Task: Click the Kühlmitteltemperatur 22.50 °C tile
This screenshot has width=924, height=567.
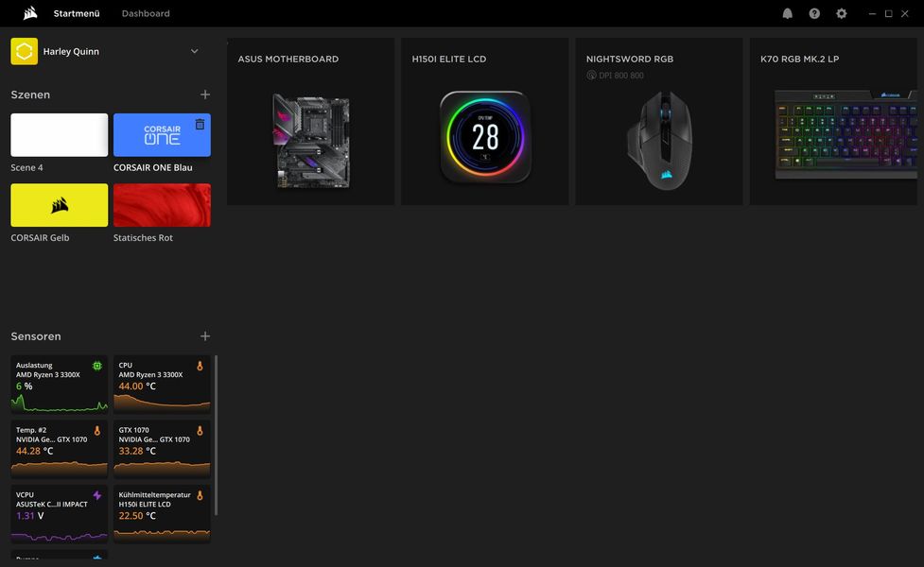Action: point(162,513)
